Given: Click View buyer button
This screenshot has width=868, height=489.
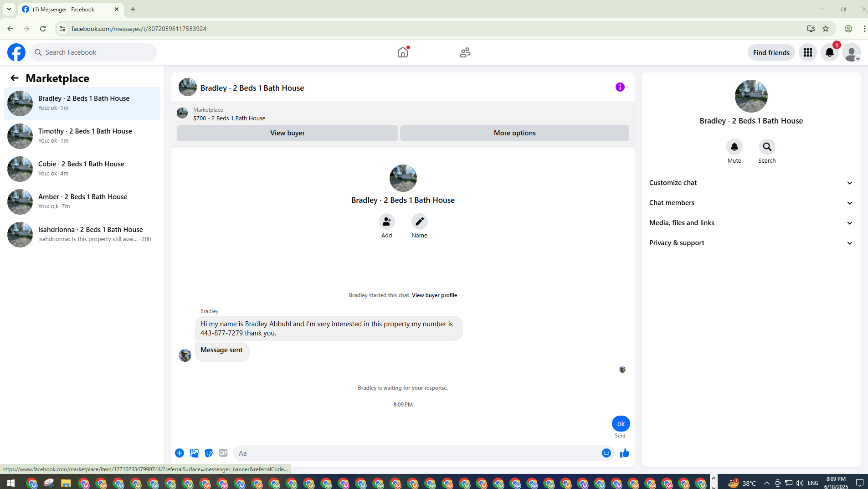Looking at the screenshot, I should coord(288,133).
